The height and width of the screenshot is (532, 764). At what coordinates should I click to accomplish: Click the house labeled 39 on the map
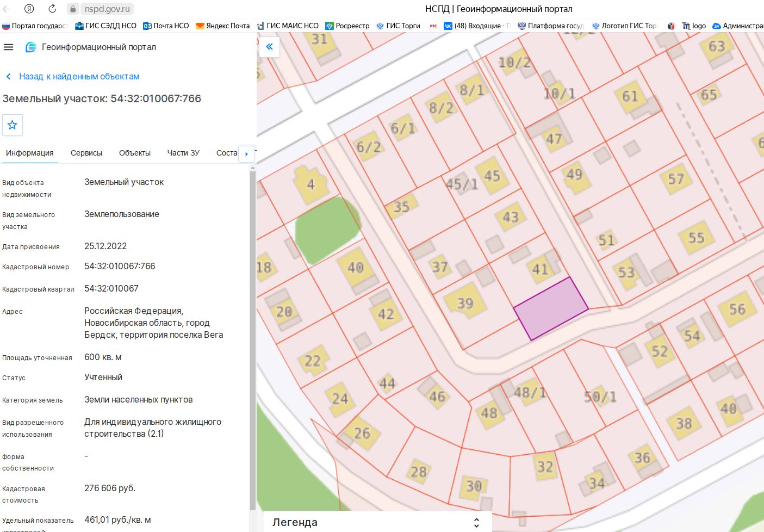pos(465,302)
